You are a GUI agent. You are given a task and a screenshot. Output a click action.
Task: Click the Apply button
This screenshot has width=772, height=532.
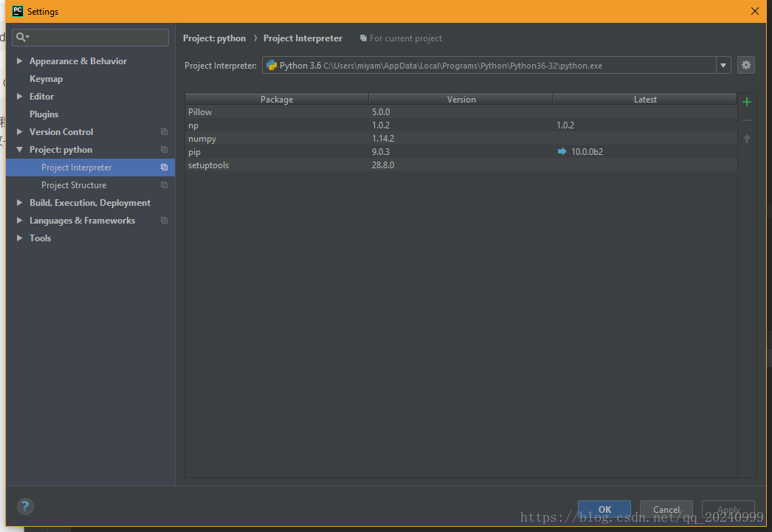coord(728,509)
